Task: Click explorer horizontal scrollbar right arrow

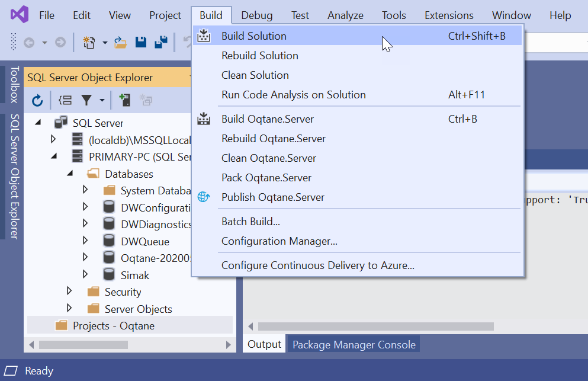Action: click(228, 345)
